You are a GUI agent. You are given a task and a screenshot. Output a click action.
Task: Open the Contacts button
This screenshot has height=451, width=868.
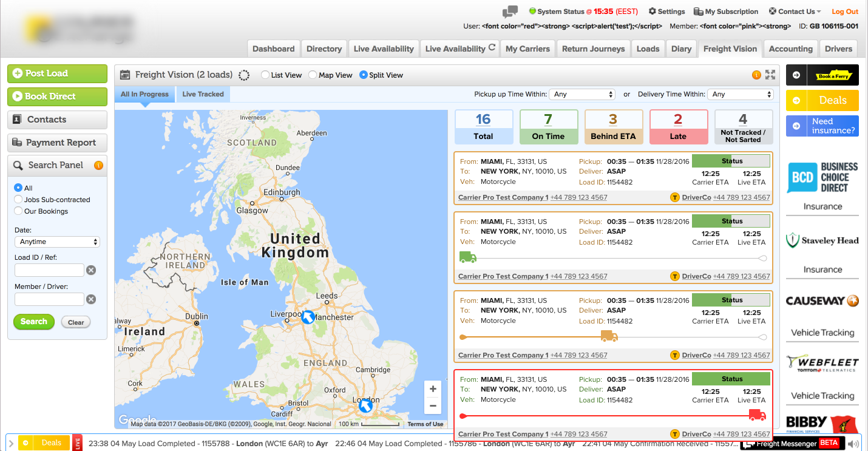tap(57, 120)
